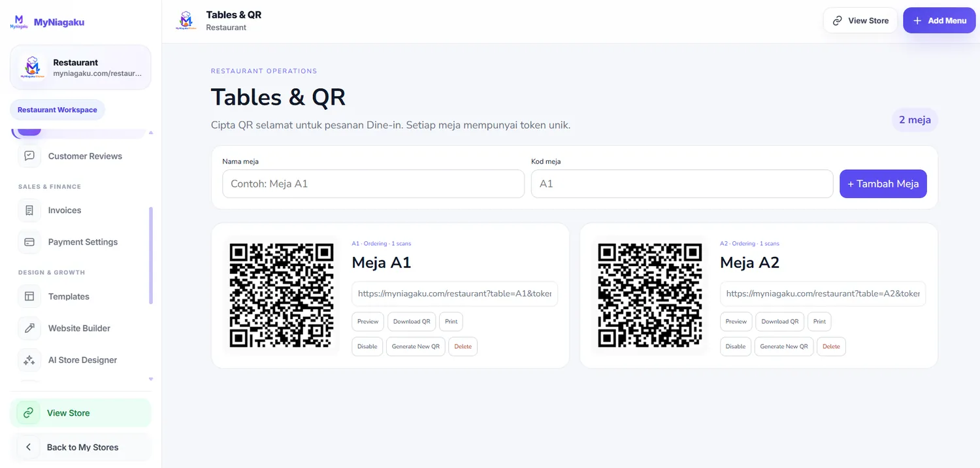Click the link icon in sidebar View Store
Viewport: 980px width, 468px height.
(28, 413)
